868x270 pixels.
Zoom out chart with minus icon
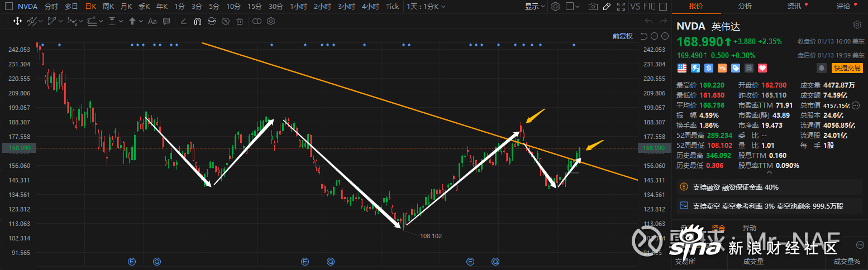[654, 36]
